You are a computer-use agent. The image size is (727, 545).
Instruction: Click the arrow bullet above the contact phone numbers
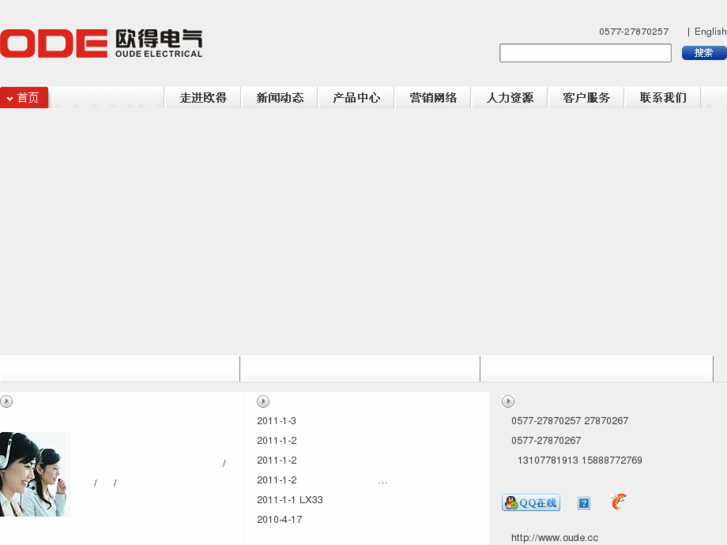pos(508,401)
